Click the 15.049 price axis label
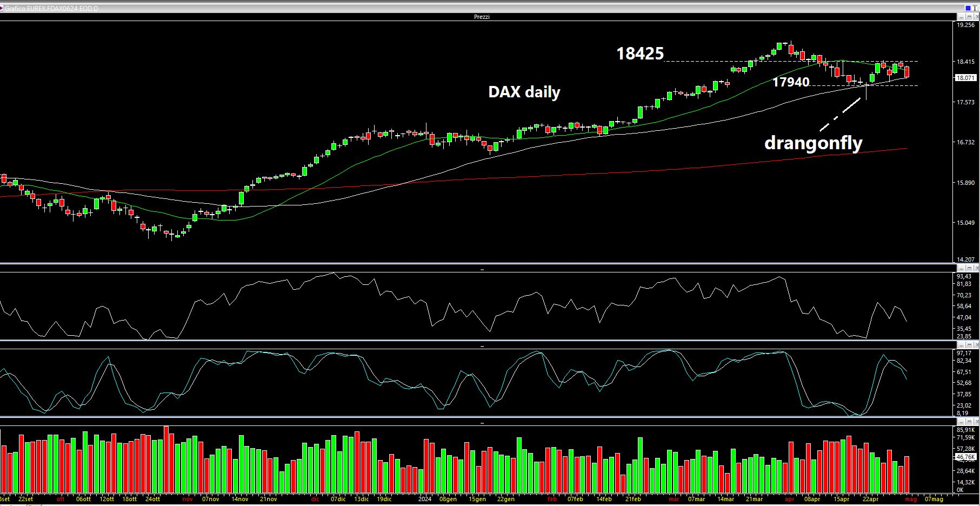The width and height of the screenshot is (980, 506). pyautogui.click(x=966, y=223)
